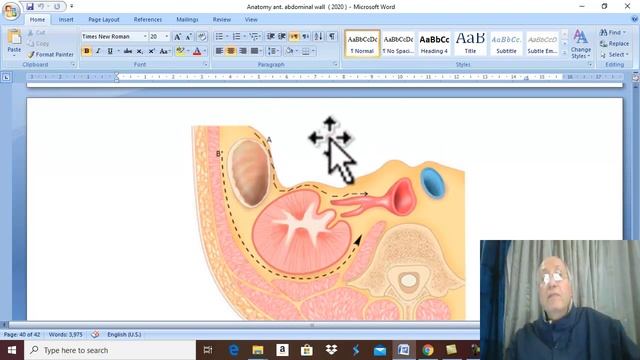Apply the Title style
The height and width of the screenshot is (360, 640).
470,43
